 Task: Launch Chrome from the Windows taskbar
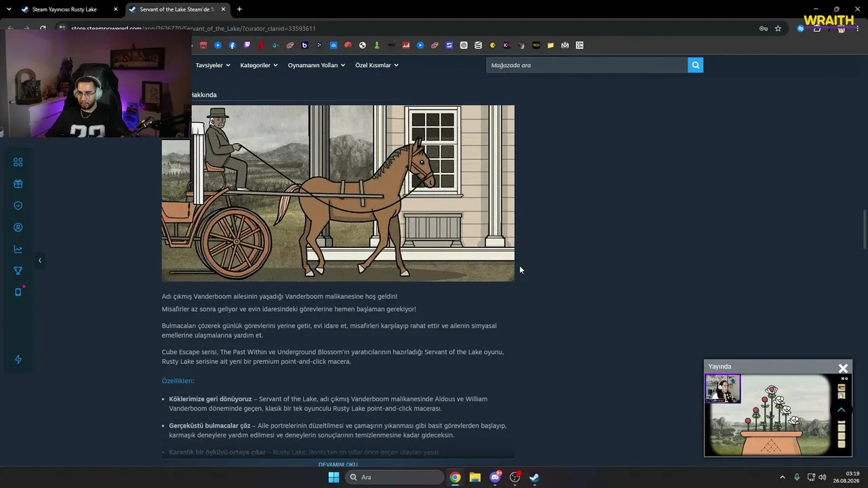[x=455, y=477]
